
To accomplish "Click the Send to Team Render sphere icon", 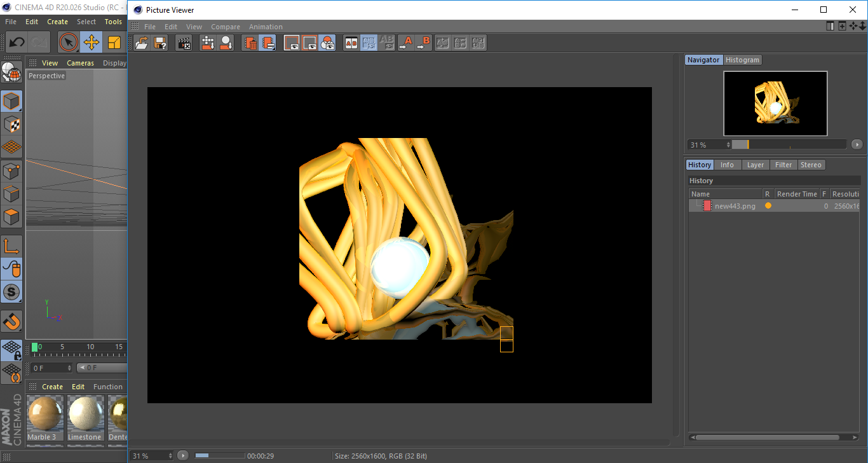I will click(226, 43).
